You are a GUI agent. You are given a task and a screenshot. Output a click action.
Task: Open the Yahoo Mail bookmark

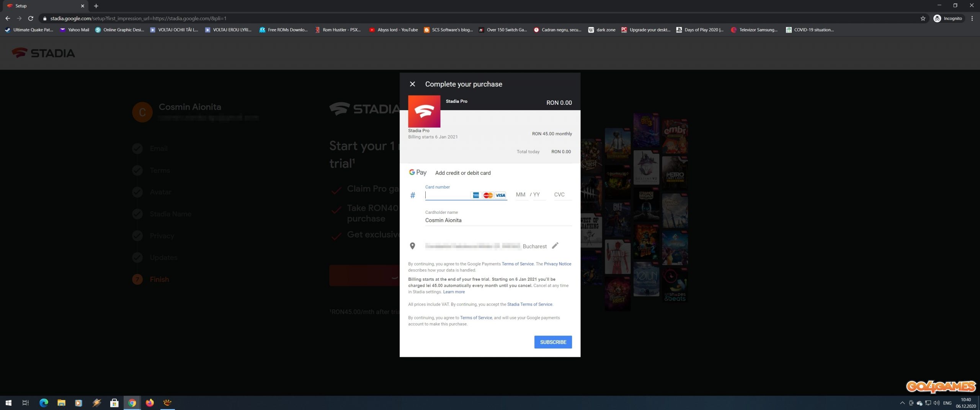coord(75,29)
